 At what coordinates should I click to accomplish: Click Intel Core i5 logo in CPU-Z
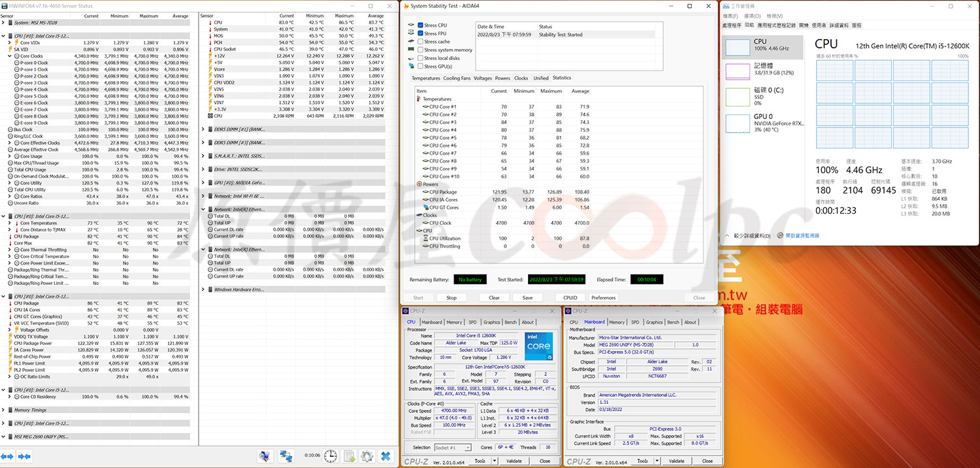click(x=538, y=346)
